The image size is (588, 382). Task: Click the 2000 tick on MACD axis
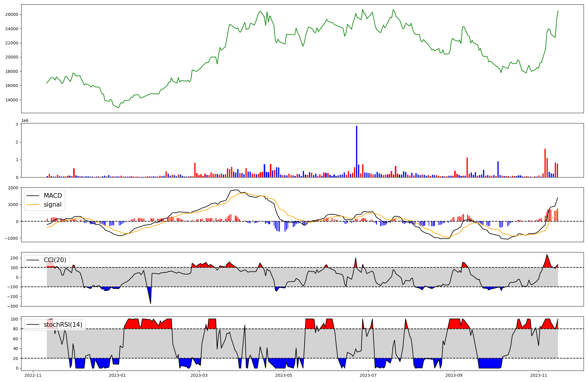(x=14, y=188)
